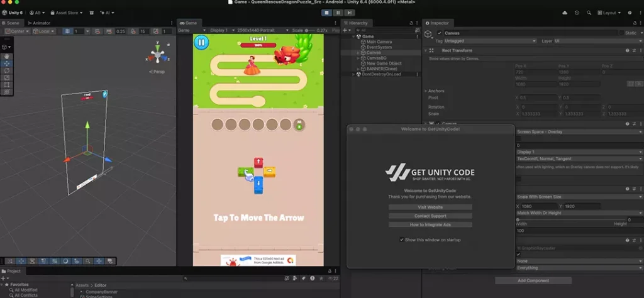The height and width of the screenshot is (298, 644).
Task: Expand the DontDestroyOnLoad scene
Action: tap(353, 74)
